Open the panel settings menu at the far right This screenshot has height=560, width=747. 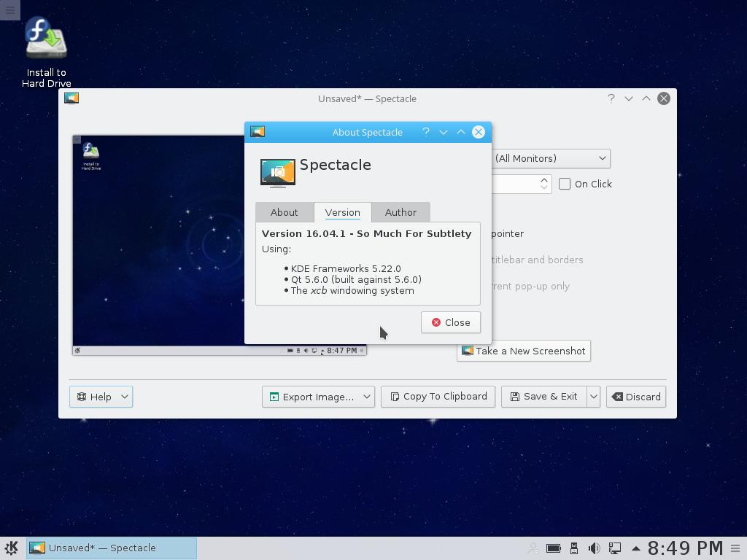pyautogui.click(x=735, y=548)
